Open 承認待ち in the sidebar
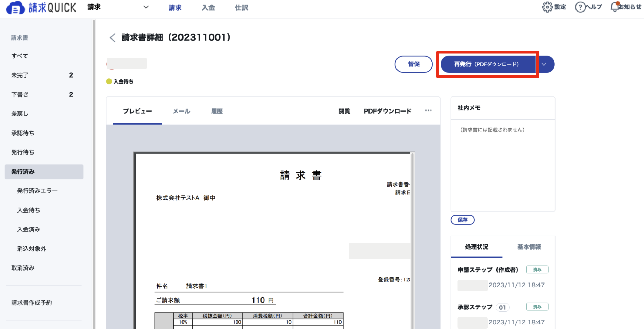This screenshot has width=644, height=329. [x=23, y=133]
